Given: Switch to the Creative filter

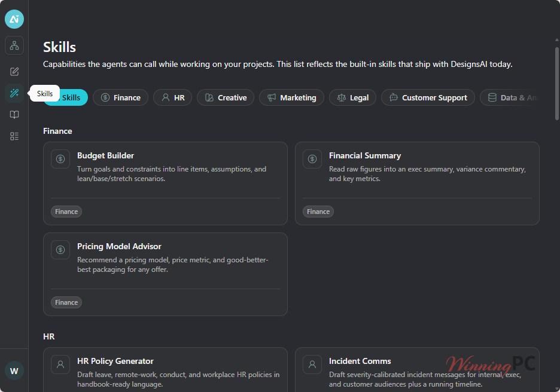Looking at the screenshot, I should 226,97.
